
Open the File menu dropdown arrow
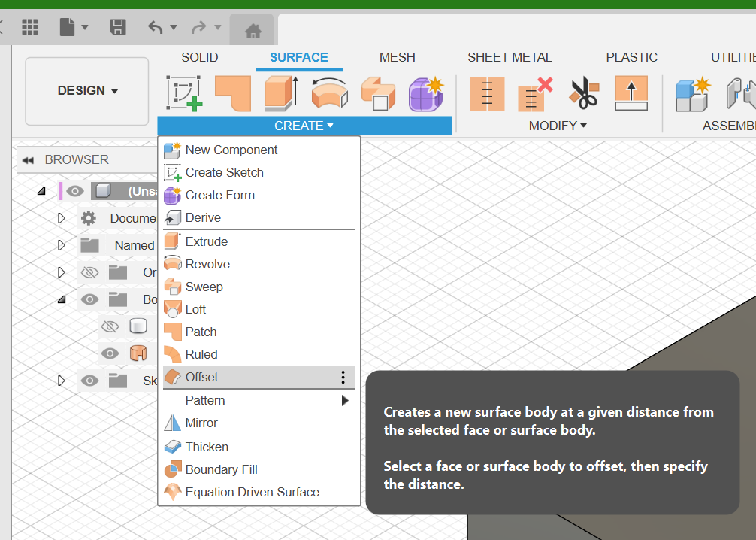(85, 28)
